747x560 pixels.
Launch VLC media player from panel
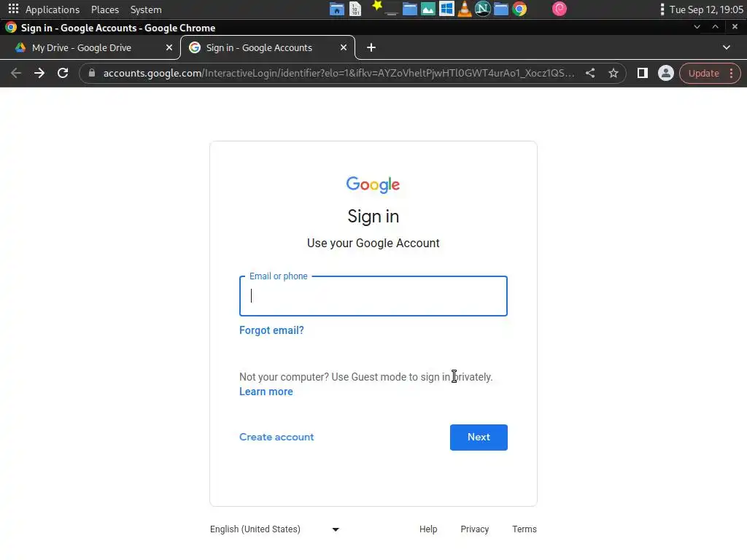465,9
